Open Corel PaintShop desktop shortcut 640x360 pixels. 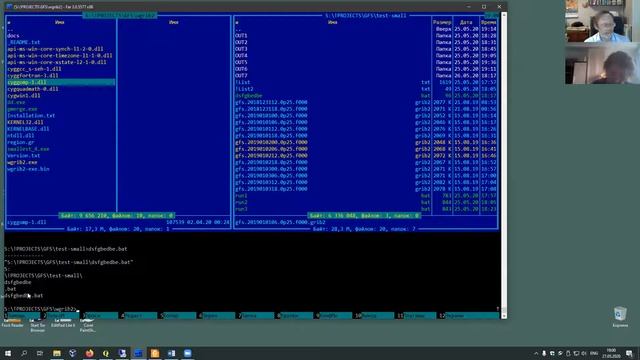point(87,324)
